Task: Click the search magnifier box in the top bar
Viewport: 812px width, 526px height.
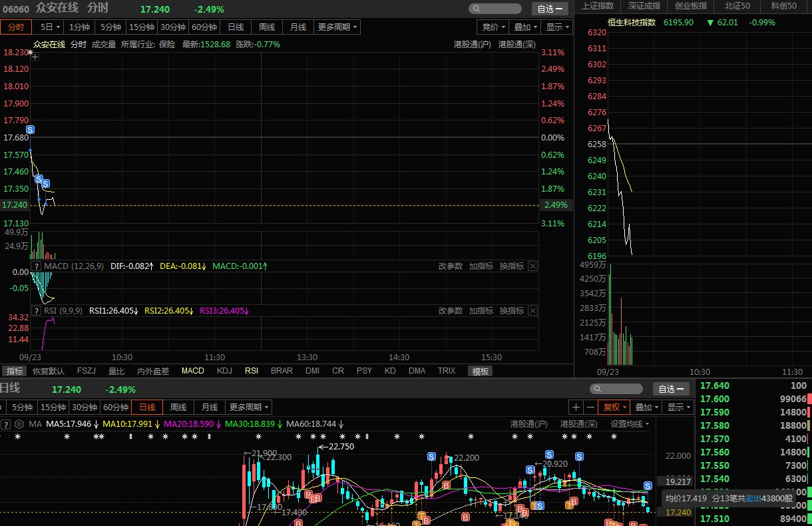Action: pyautogui.click(x=495, y=9)
